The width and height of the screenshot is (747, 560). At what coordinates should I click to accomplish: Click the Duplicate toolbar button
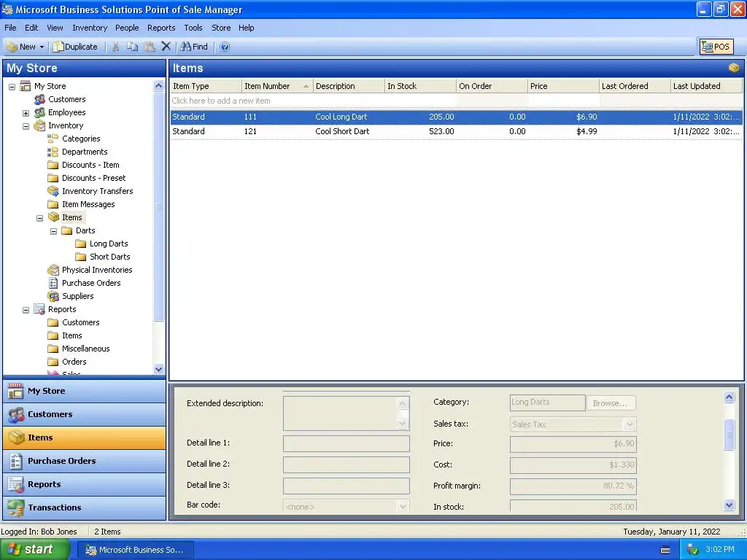pyautogui.click(x=75, y=47)
